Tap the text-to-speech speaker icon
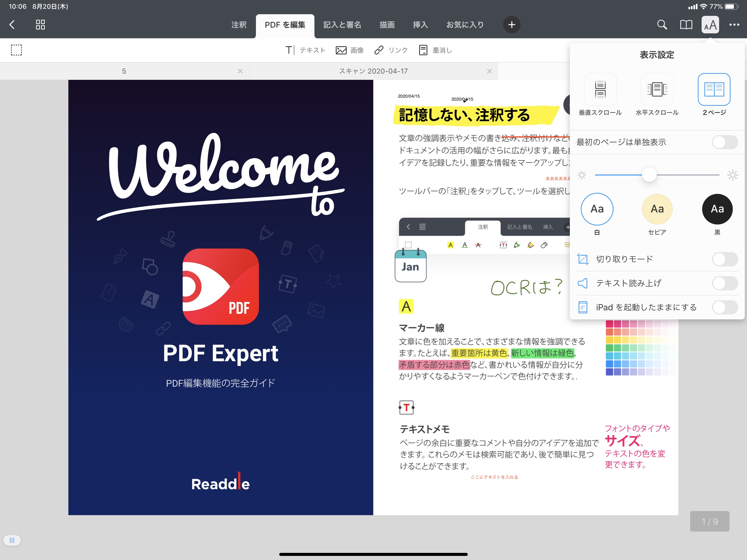This screenshot has width=747, height=560. [583, 283]
